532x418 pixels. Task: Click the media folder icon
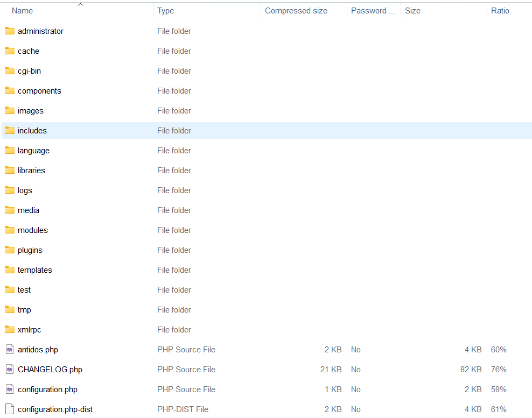coord(10,210)
